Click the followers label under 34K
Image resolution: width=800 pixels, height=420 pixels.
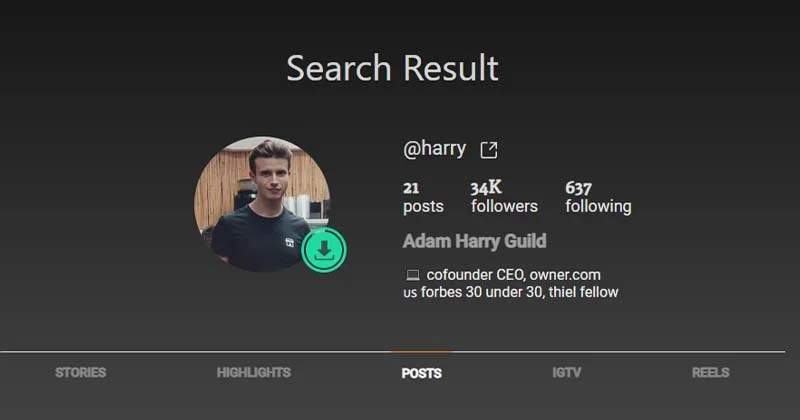pos(504,206)
